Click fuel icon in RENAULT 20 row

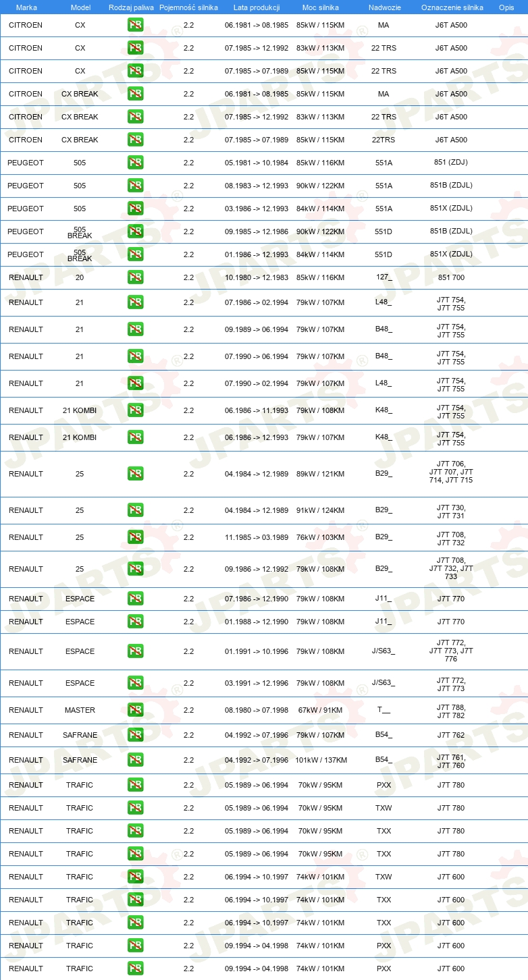(x=135, y=277)
